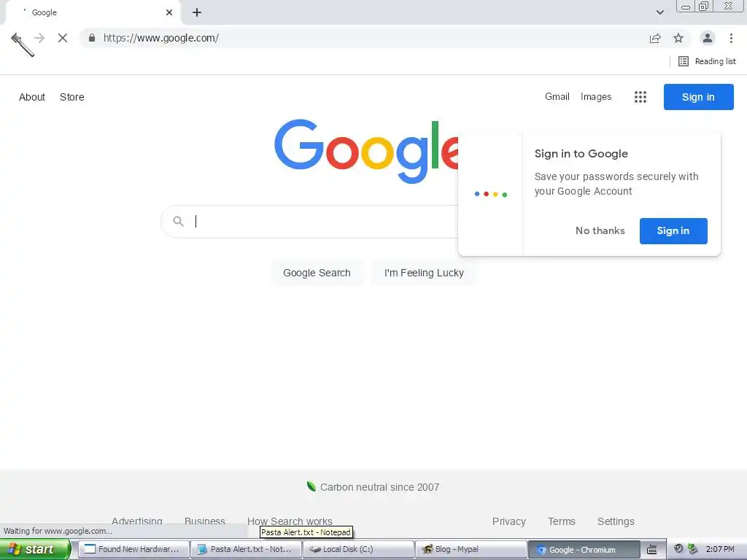Viewport: 747px width, 560px height.
Task: Open the Chromium profile avatar icon
Action: click(708, 38)
